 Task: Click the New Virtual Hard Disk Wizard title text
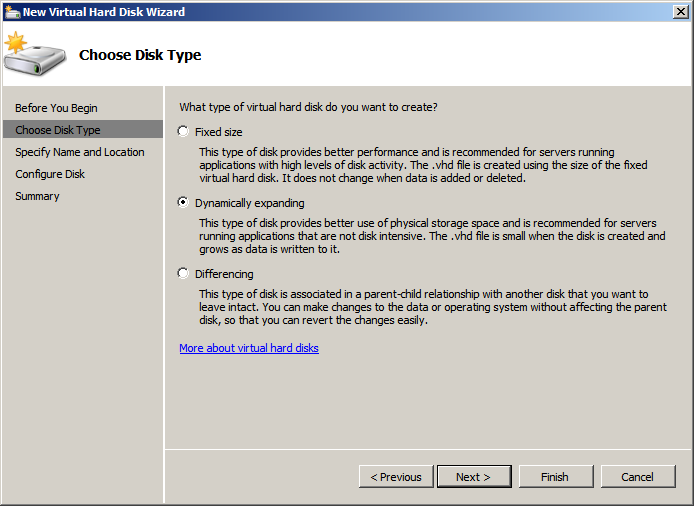103,12
